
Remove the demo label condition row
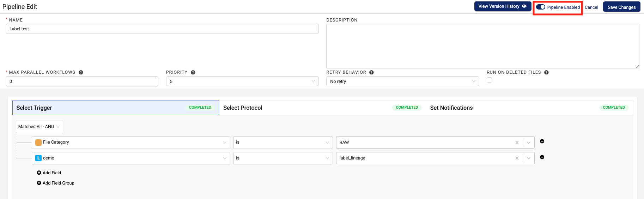point(542,157)
